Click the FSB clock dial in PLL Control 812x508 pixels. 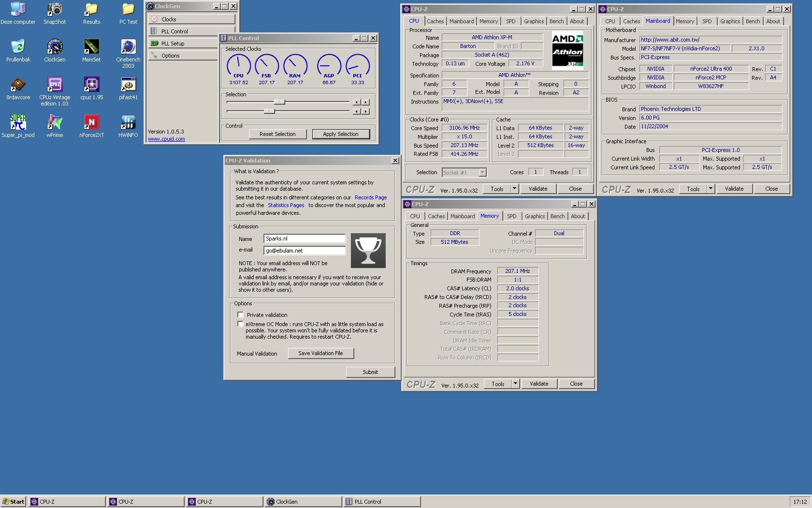pos(266,66)
